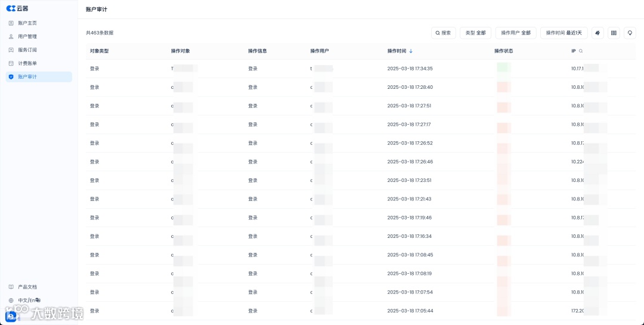Click 登录 object type in the 17:34:35 row

click(94, 69)
